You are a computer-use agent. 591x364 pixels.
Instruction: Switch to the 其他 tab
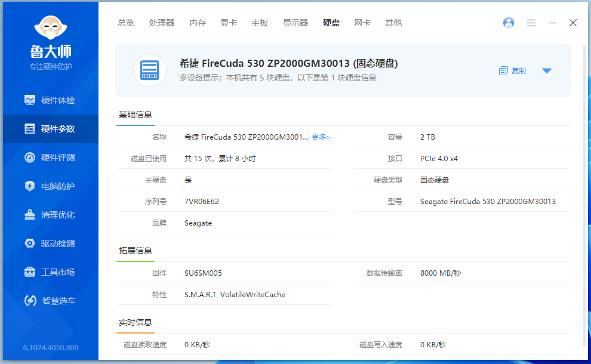tap(393, 23)
